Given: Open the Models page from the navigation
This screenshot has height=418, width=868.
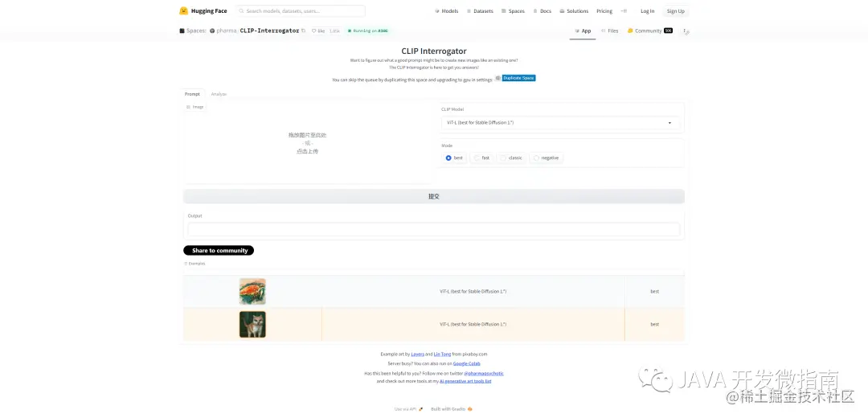Looking at the screenshot, I should click(446, 11).
